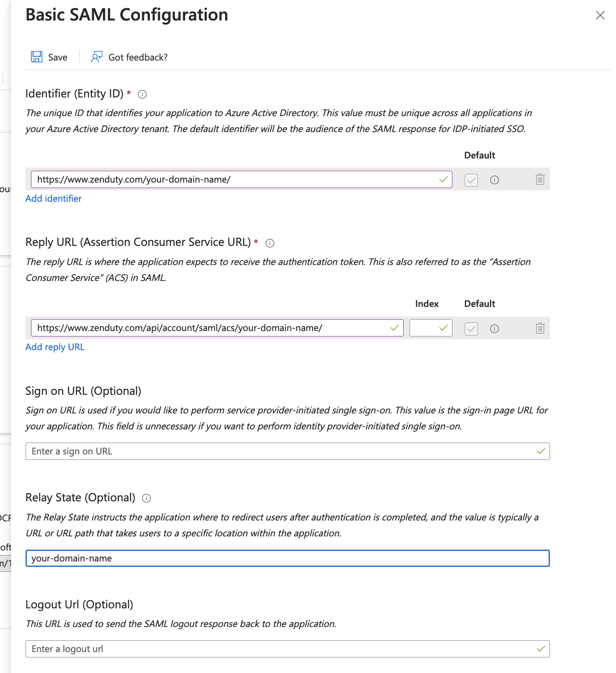
Task: Click the Enter a logout url field
Action: click(x=287, y=649)
